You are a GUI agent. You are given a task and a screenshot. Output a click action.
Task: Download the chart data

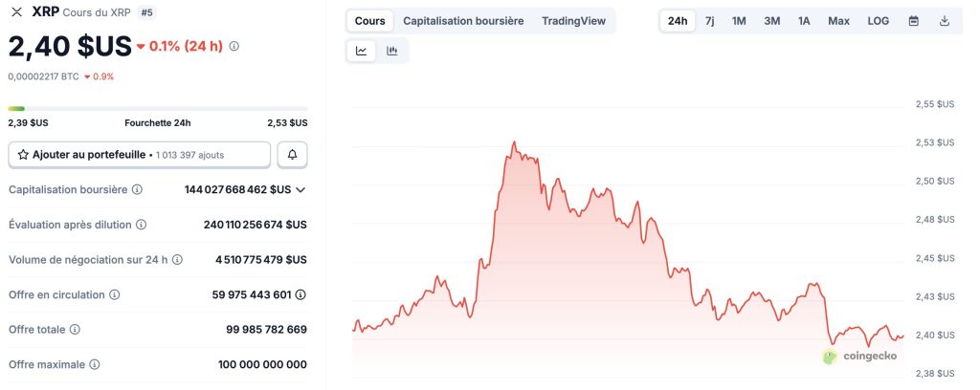945,21
